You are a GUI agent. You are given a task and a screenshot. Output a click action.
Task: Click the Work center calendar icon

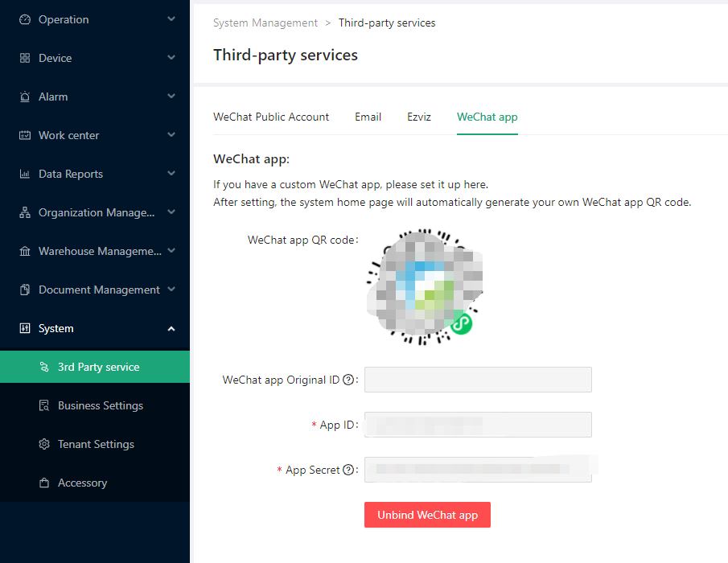[25, 135]
